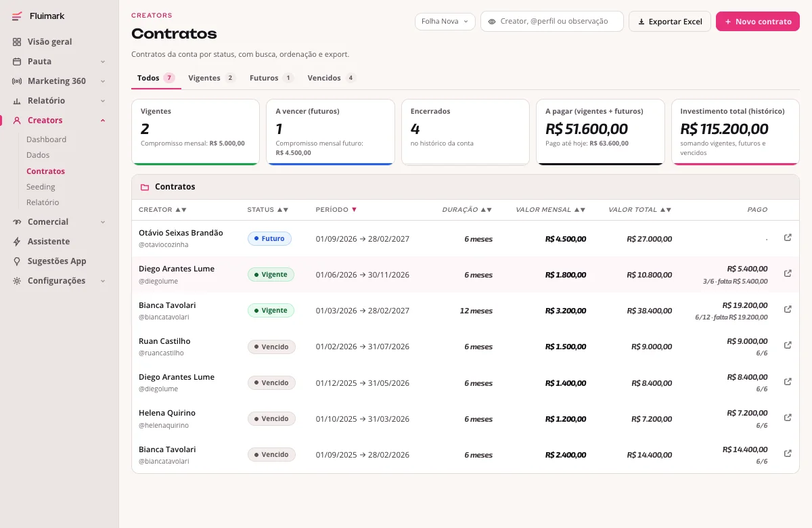Click period 01/10/2025 → 31/03/2026
Image resolution: width=812 pixels, height=528 pixels.
point(363,419)
